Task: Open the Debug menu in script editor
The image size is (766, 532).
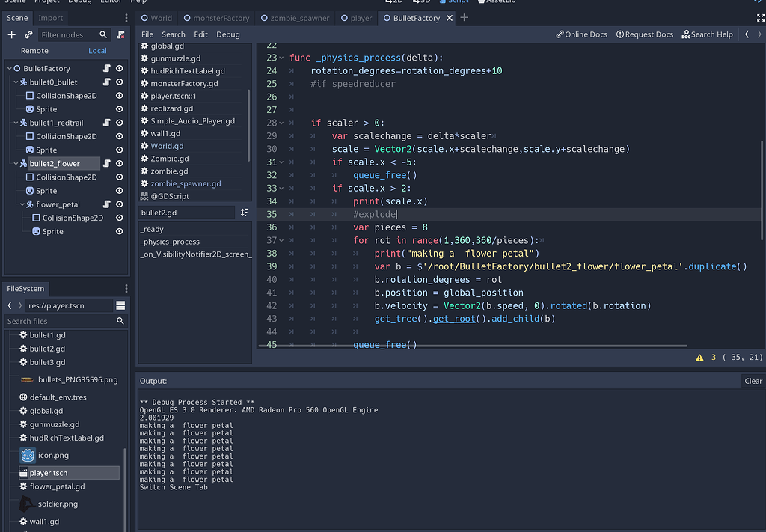Action: pyautogui.click(x=228, y=34)
